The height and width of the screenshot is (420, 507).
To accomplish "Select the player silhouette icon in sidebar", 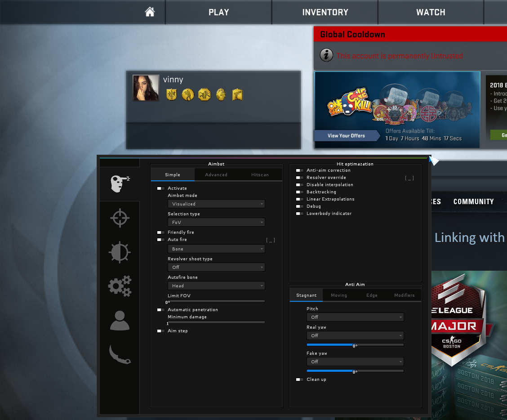I will tap(120, 321).
